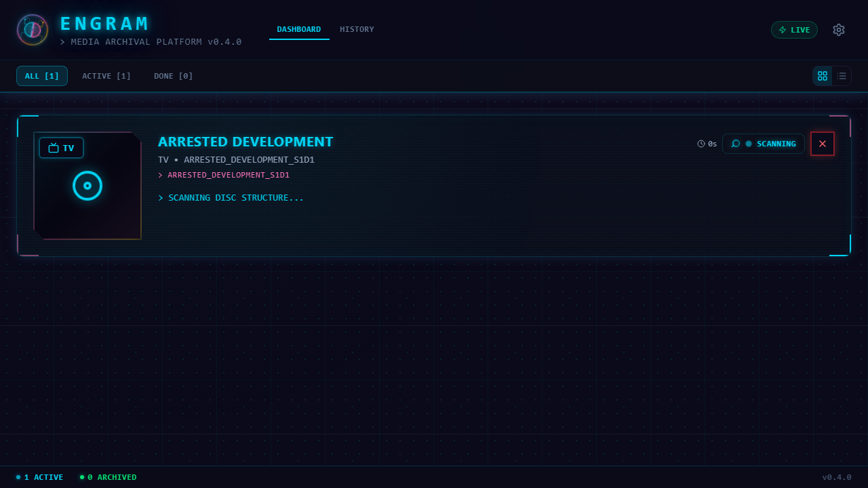Open the Dashboard tab

tap(299, 29)
